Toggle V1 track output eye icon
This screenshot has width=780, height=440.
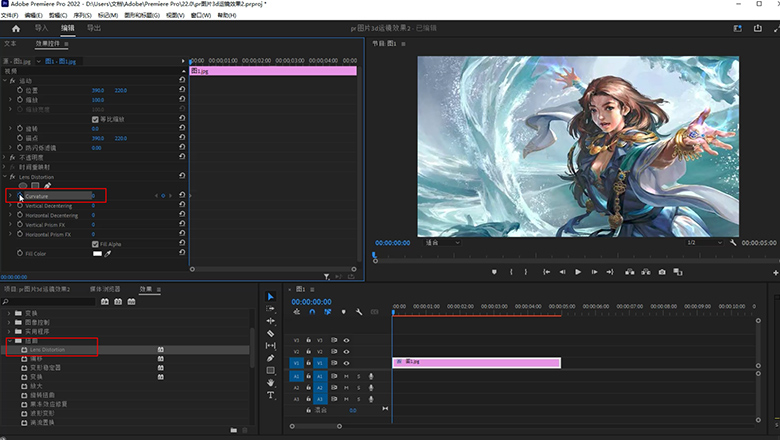pyautogui.click(x=346, y=363)
